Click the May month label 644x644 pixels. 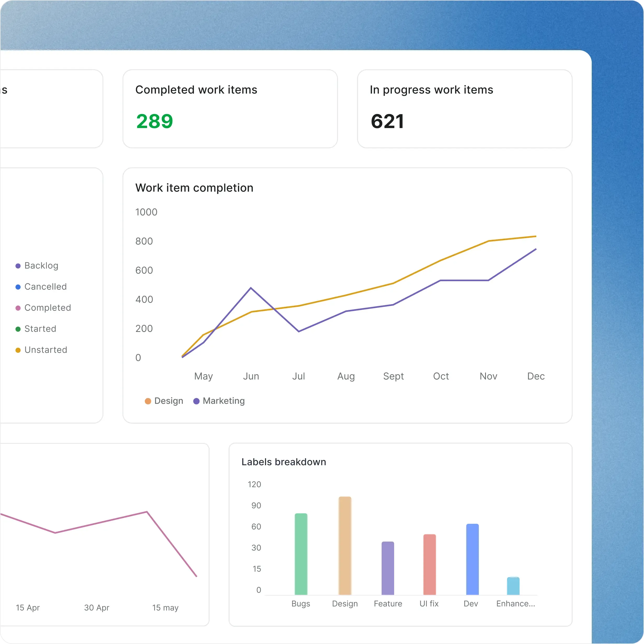pos(203,376)
